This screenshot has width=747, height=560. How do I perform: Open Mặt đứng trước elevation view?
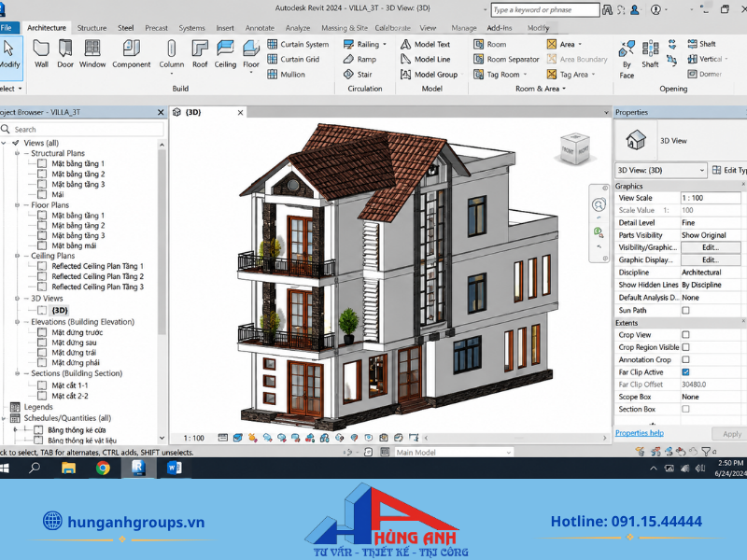(78, 332)
